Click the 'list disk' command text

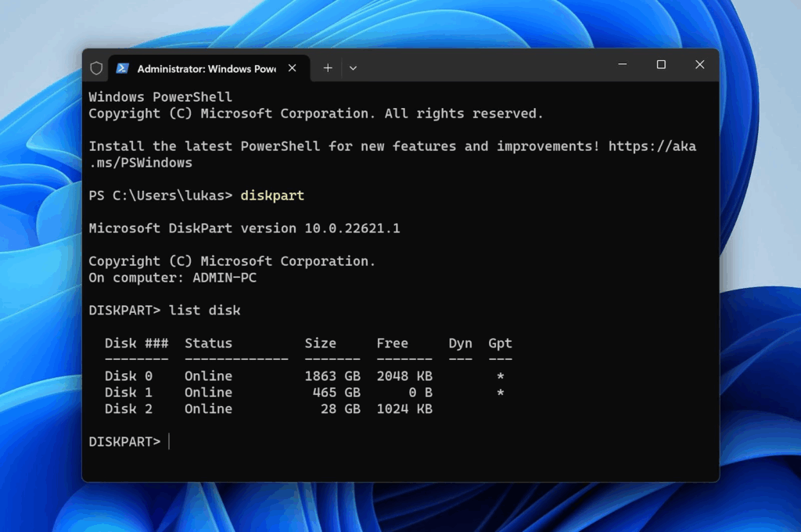[204, 311]
